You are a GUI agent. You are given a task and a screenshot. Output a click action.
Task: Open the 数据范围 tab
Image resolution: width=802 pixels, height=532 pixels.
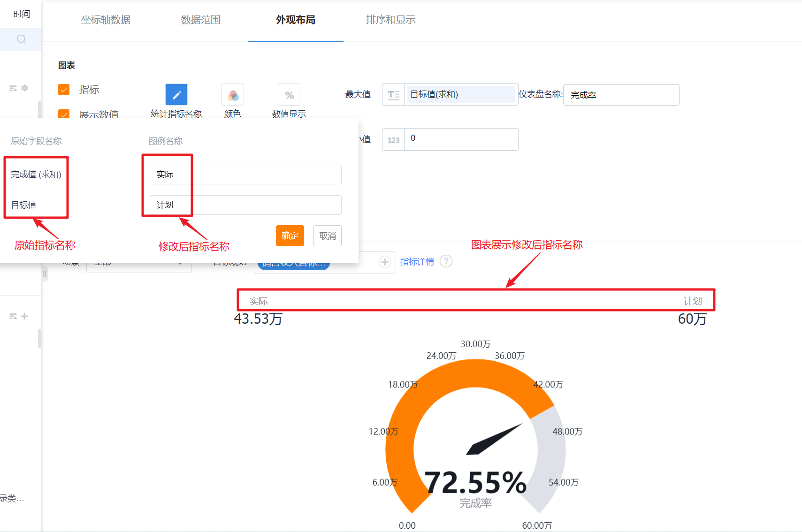pyautogui.click(x=200, y=20)
